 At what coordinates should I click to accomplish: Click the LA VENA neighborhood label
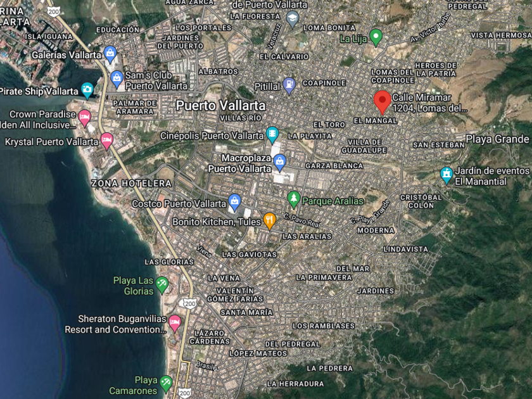coord(224,278)
